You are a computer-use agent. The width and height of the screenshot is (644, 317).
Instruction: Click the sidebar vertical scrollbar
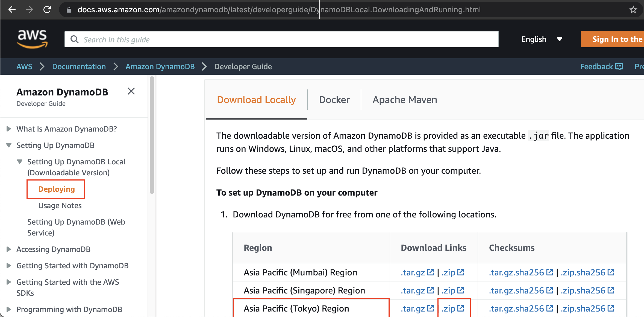[152, 135]
